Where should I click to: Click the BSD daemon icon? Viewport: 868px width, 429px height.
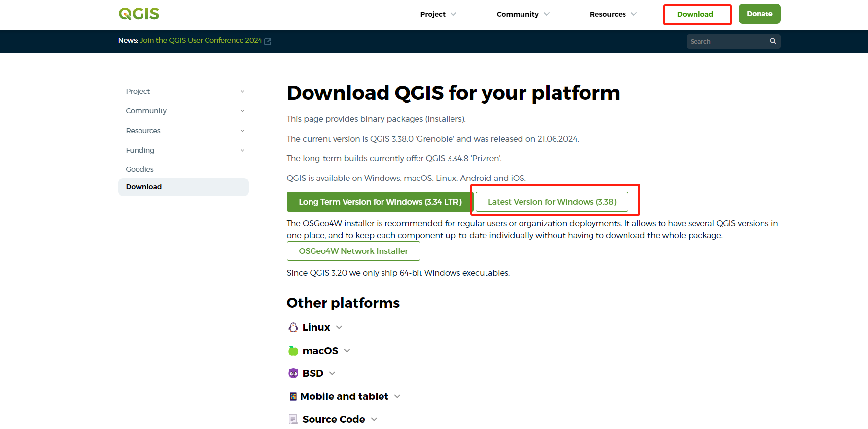pyautogui.click(x=293, y=373)
